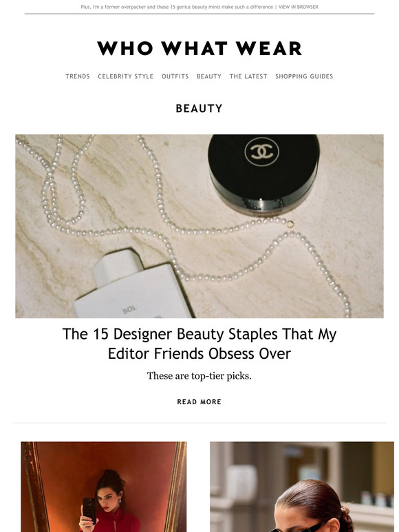Screen dimensions: 399x532
Task: Open the Chanel compact and pearls hero image
Action: coord(199,226)
